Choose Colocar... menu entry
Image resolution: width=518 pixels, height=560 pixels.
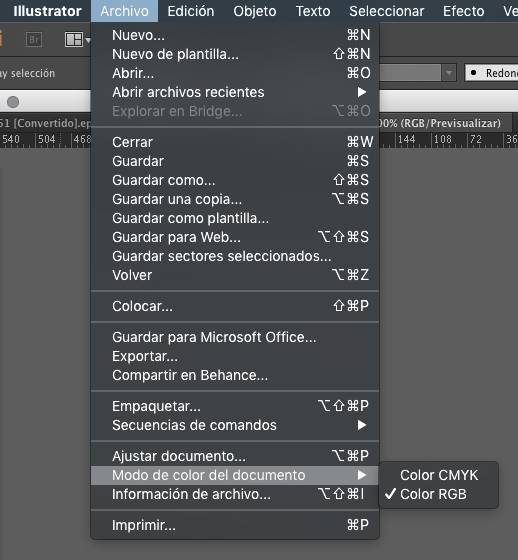(235, 306)
